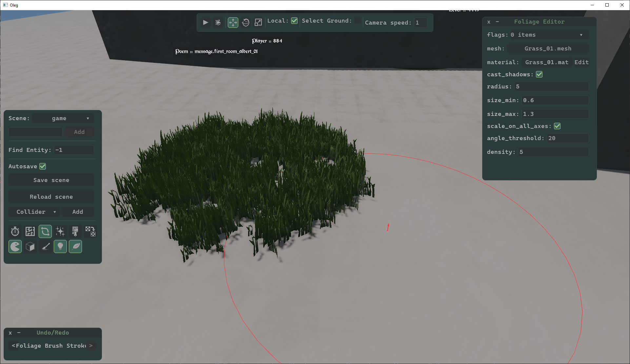
Task: Toggle the leaf foliage editor icon
Action: [75, 246]
